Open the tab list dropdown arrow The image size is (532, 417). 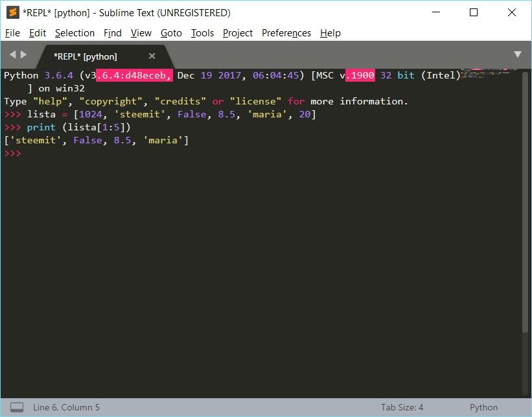click(x=517, y=54)
